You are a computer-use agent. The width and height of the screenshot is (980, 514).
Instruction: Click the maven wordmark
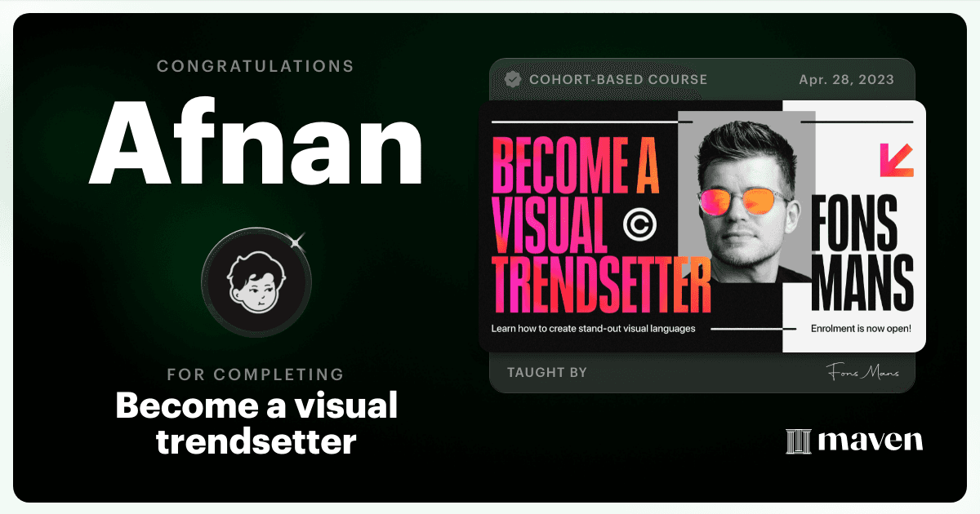tap(871, 441)
